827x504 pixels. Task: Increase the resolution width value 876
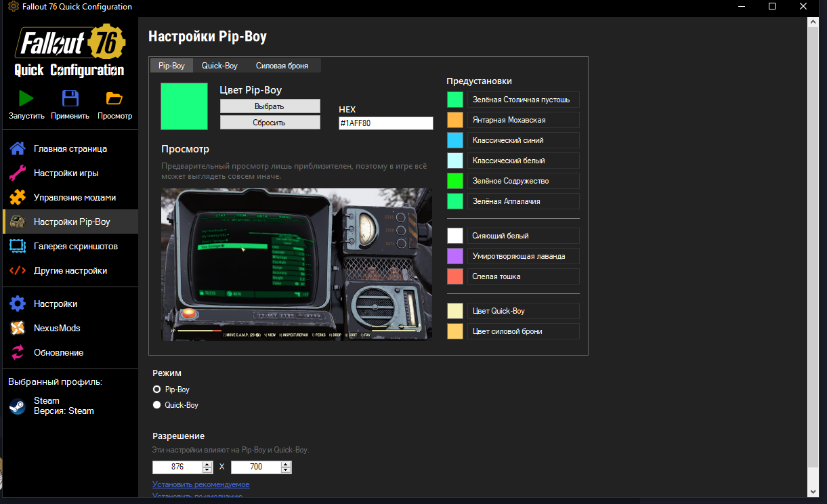[x=207, y=464]
